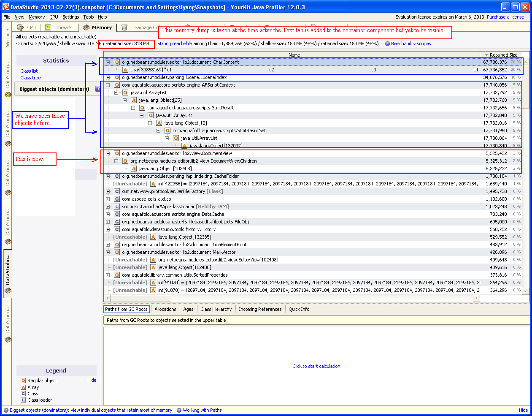The image size is (532, 416).
Task: Click the Working with Paths help link
Action: [x=202, y=410]
